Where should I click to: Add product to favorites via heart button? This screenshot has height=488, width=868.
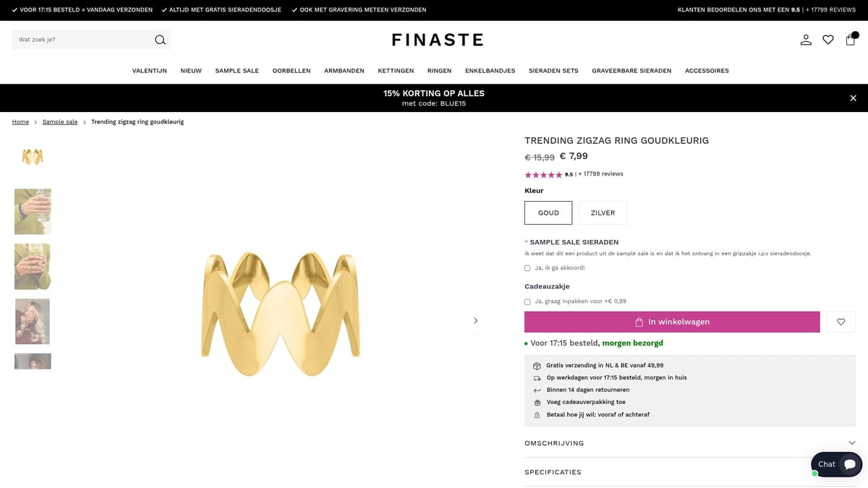click(841, 322)
